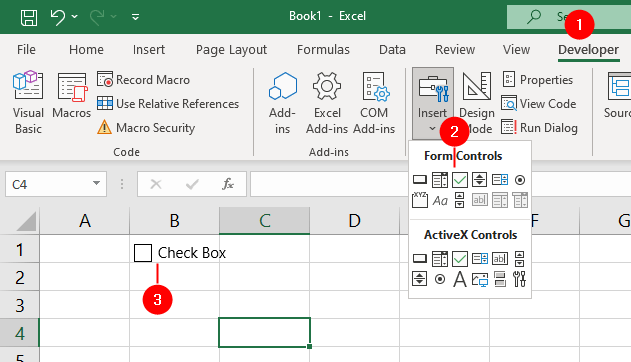The width and height of the screenshot is (631, 362).
Task: Select the Developer tab
Action: point(588,49)
